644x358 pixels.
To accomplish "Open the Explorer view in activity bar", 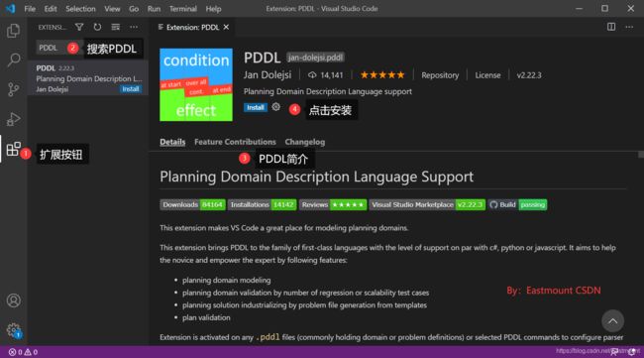I will click(x=13, y=31).
